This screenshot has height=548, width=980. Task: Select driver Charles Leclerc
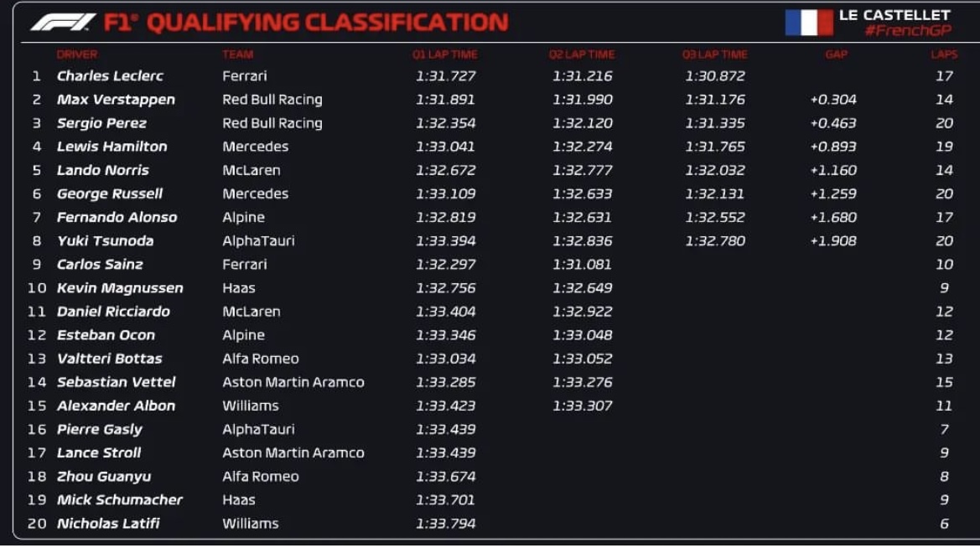[x=110, y=76]
